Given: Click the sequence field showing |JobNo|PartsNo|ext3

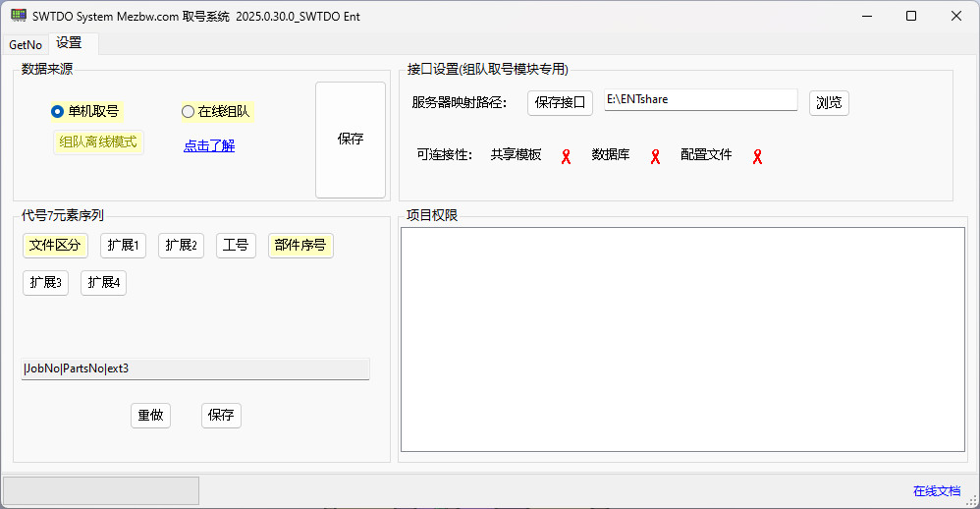Looking at the screenshot, I should pos(195,368).
